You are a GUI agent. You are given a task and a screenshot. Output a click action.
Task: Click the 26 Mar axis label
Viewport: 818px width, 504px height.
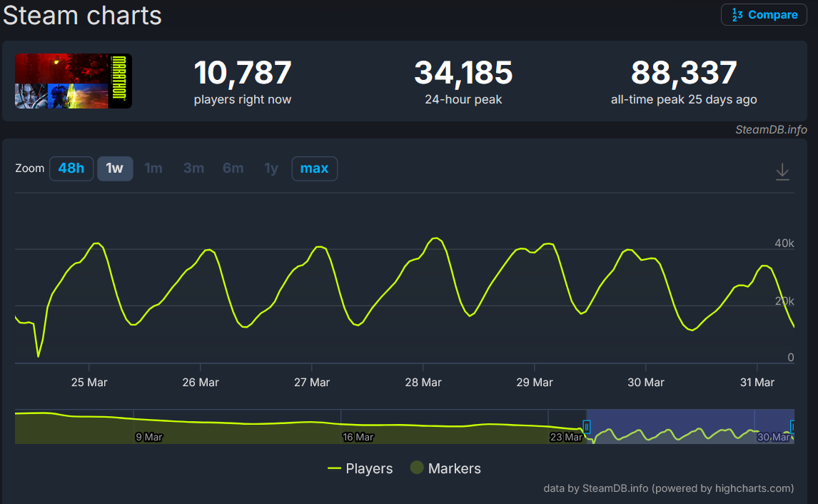(x=201, y=383)
